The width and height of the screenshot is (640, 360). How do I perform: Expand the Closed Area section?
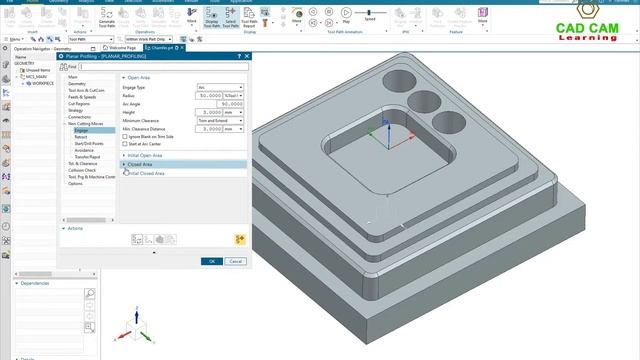(124, 164)
